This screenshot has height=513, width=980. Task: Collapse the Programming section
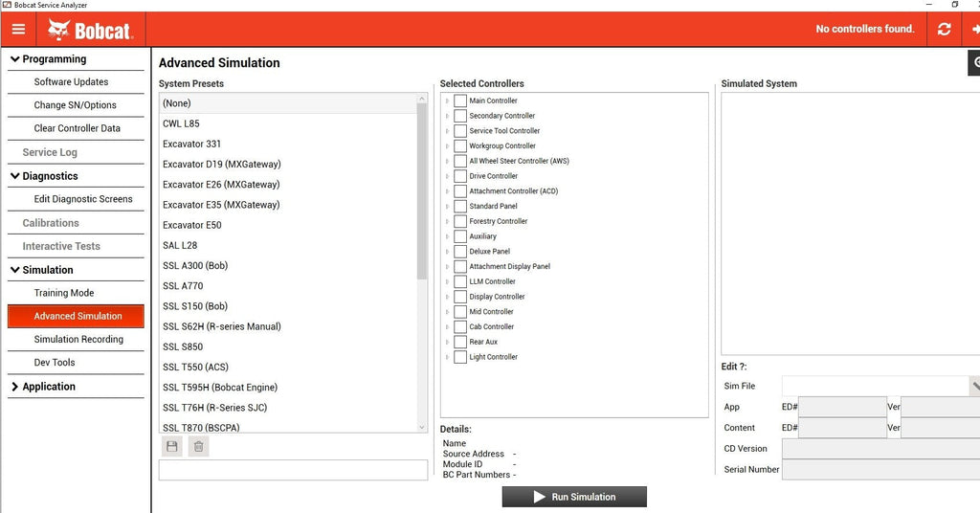(15, 59)
